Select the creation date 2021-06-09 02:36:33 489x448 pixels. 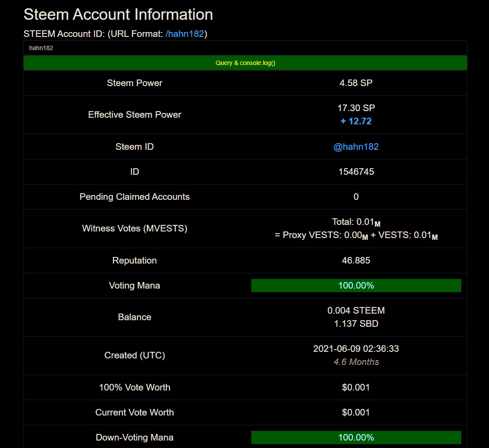[356, 349]
